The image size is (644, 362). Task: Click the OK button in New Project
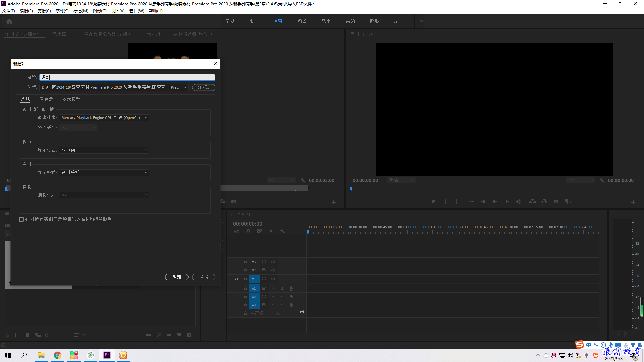177,277
